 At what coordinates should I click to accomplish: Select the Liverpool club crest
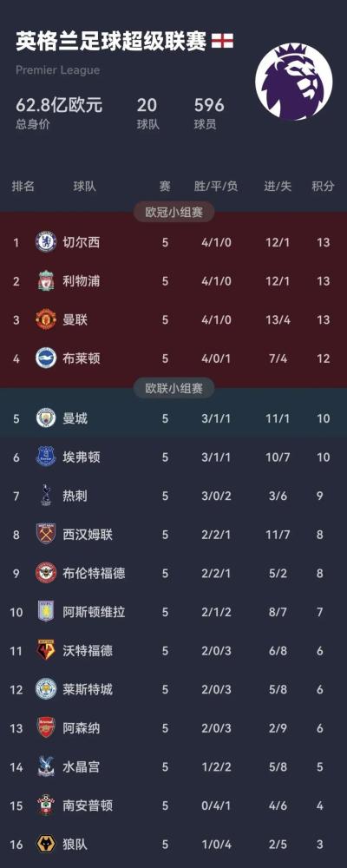[x=46, y=281]
